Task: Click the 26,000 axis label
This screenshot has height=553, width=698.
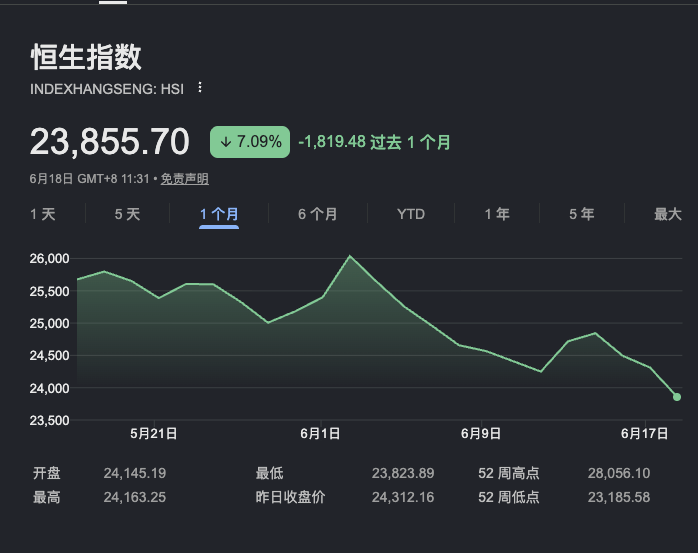Action: click(49, 259)
